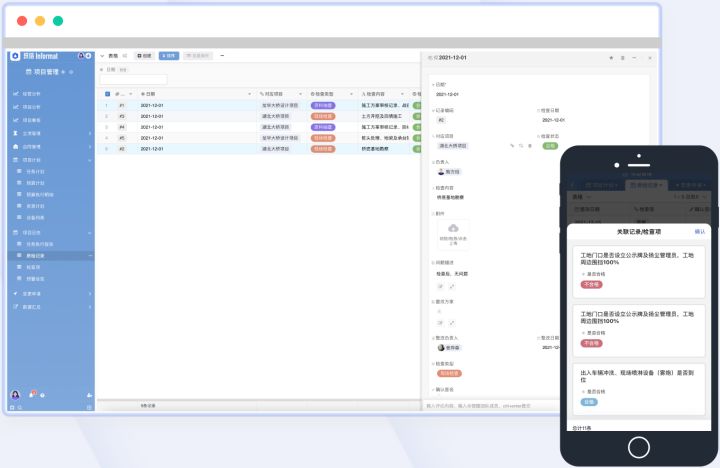Click the phone home button circle
The image size is (720, 468).
[638, 446]
